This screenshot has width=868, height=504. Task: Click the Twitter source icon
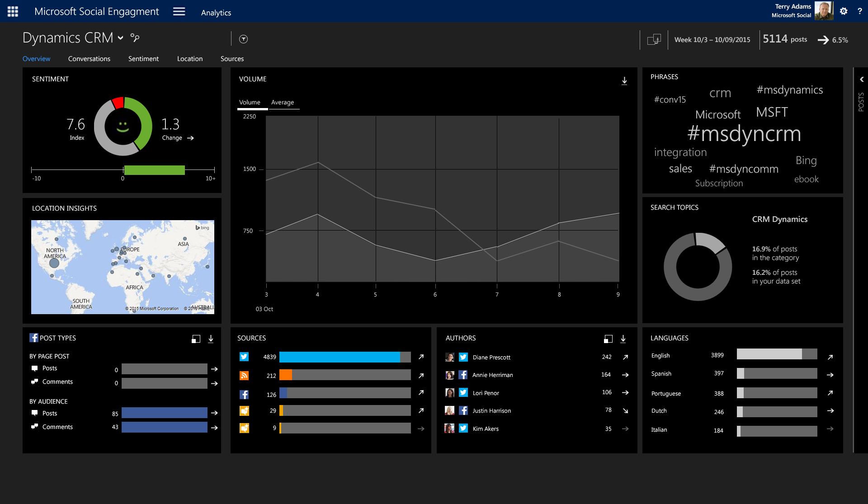pos(244,357)
